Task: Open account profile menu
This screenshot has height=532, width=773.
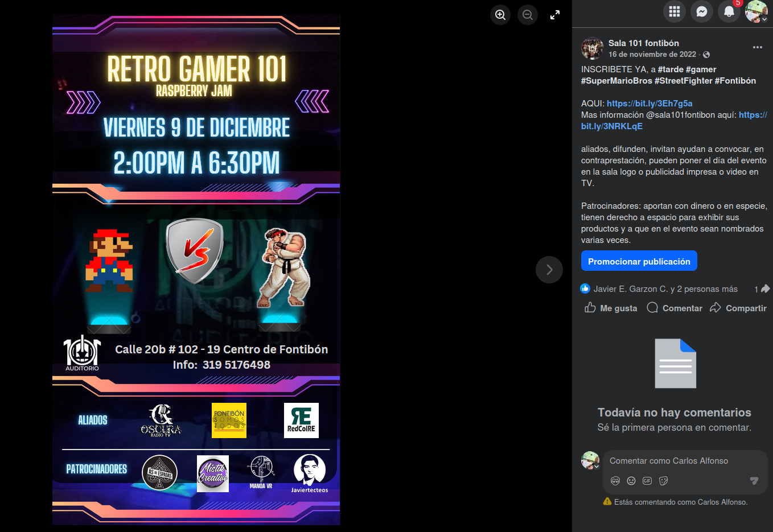Action: 756,11
